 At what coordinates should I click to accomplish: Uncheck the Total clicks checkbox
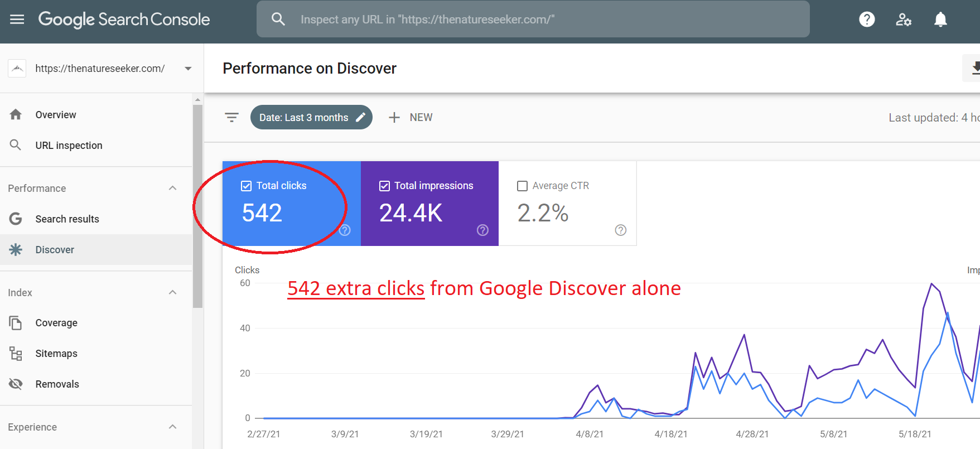click(246, 186)
